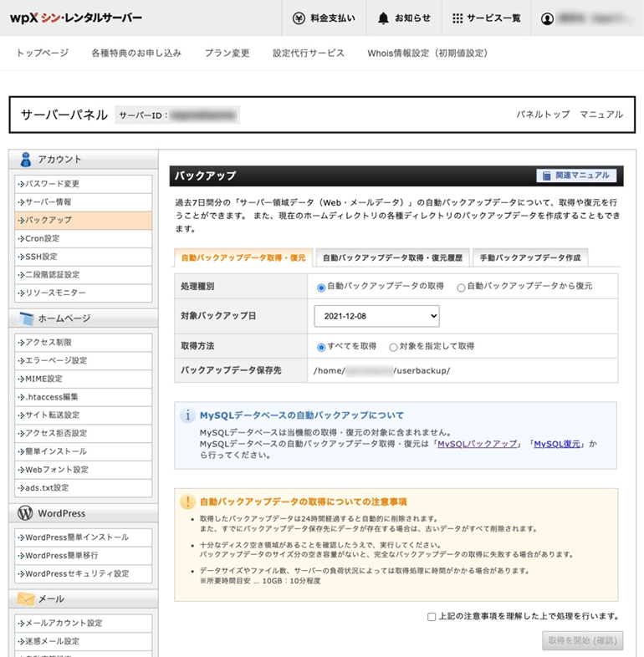Switch to 自動バックアップデータ取得・復元 tab
644x657 pixels.
point(243,257)
